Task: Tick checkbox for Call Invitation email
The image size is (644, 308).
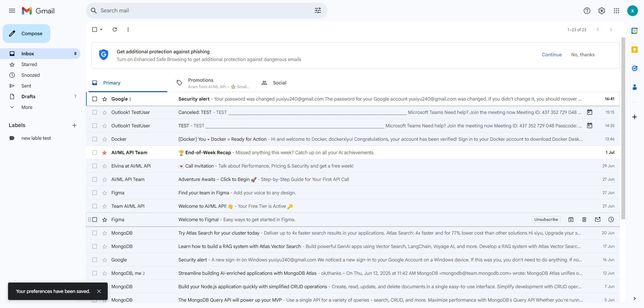Action: pos(95,166)
